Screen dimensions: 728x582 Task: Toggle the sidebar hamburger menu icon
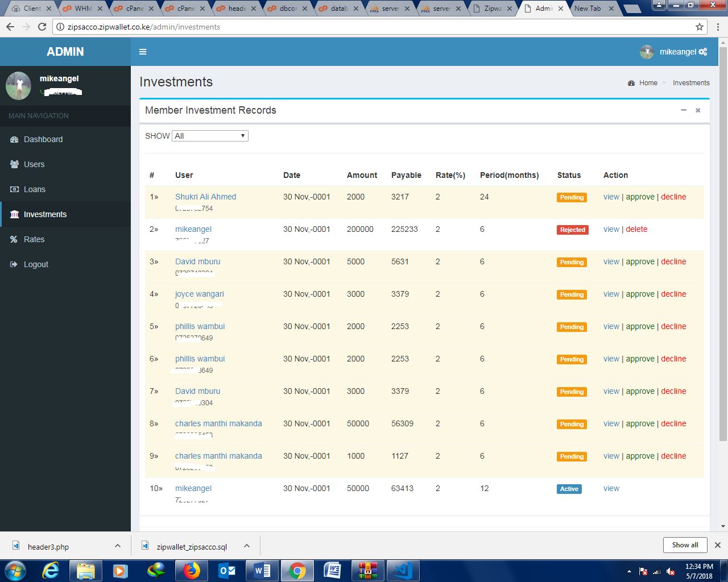(143, 52)
